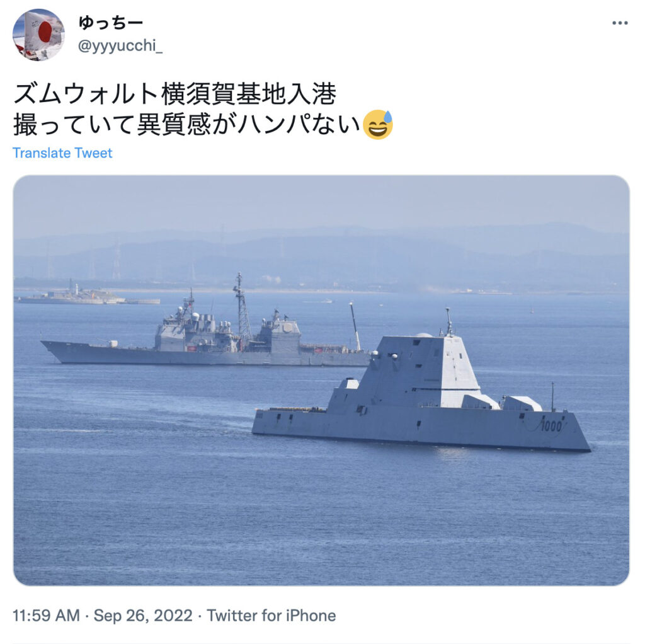The image size is (645, 644).
Task: Click the hull number 1000 in the photo
Action: (x=551, y=425)
